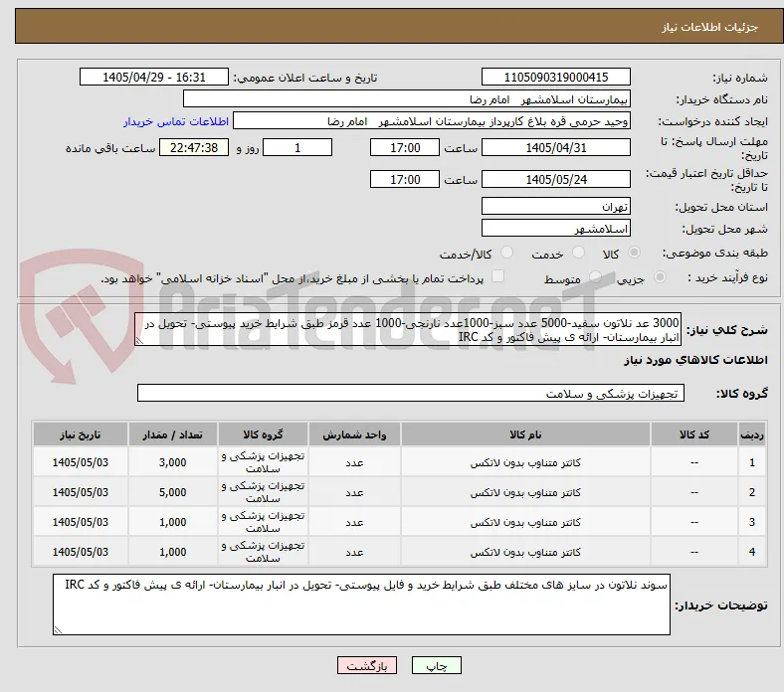Click the remaining time field 22:47:38
Image resolution: width=784 pixels, height=692 pixels.
tap(194, 148)
